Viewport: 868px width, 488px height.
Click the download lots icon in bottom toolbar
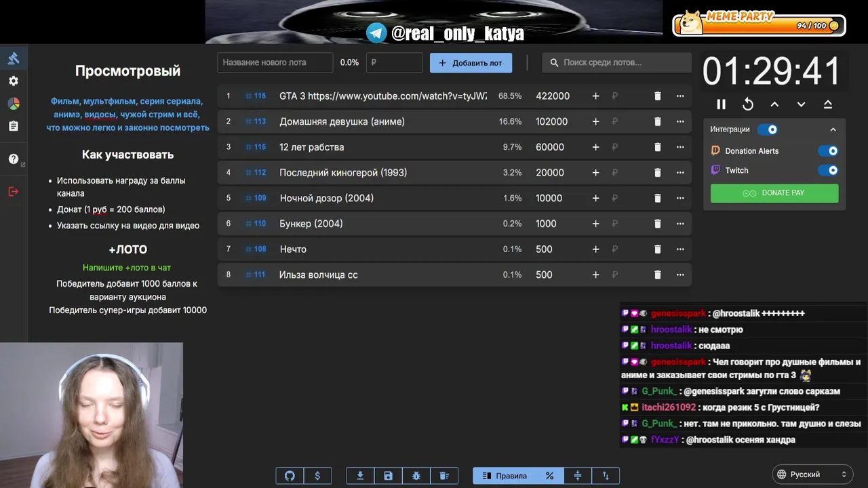(360, 476)
